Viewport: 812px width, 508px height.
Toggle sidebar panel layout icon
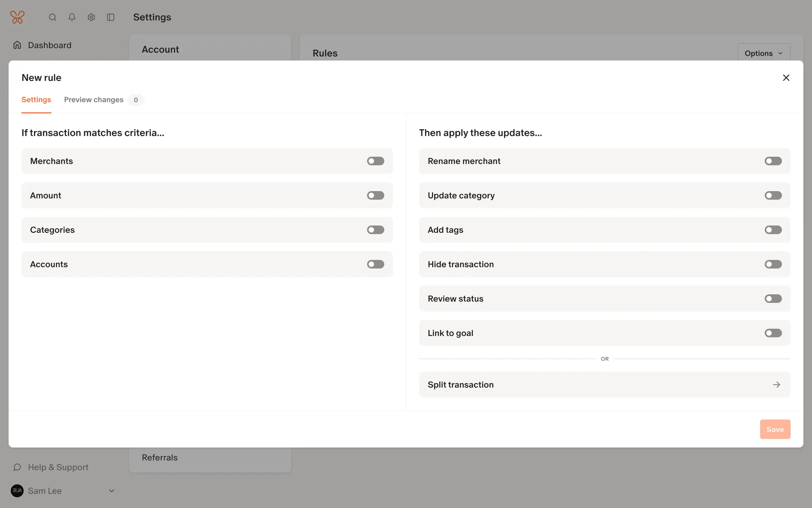(x=111, y=17)
